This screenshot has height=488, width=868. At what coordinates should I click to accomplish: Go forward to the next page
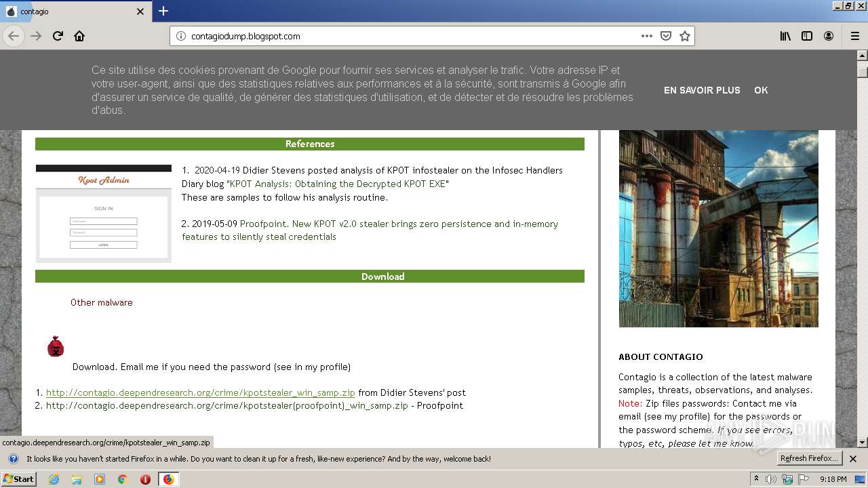[36, 36]
